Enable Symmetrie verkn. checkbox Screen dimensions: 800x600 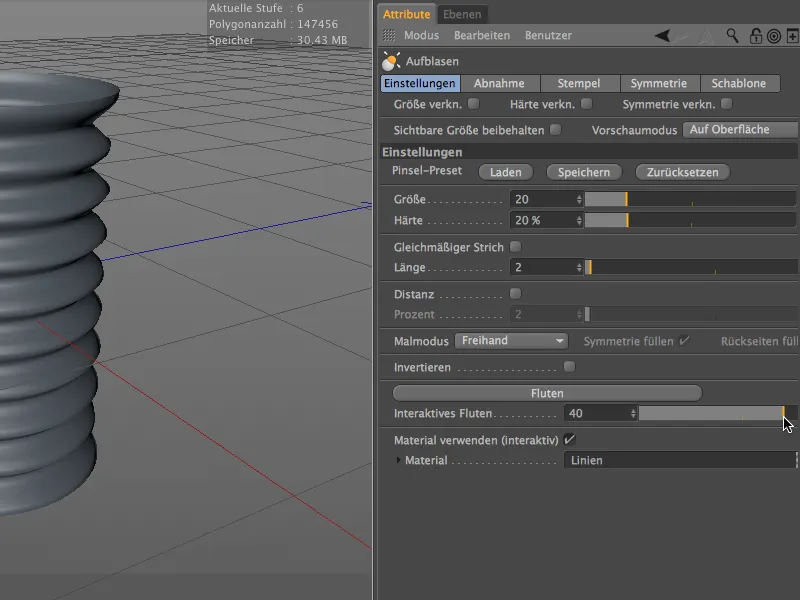727,104
